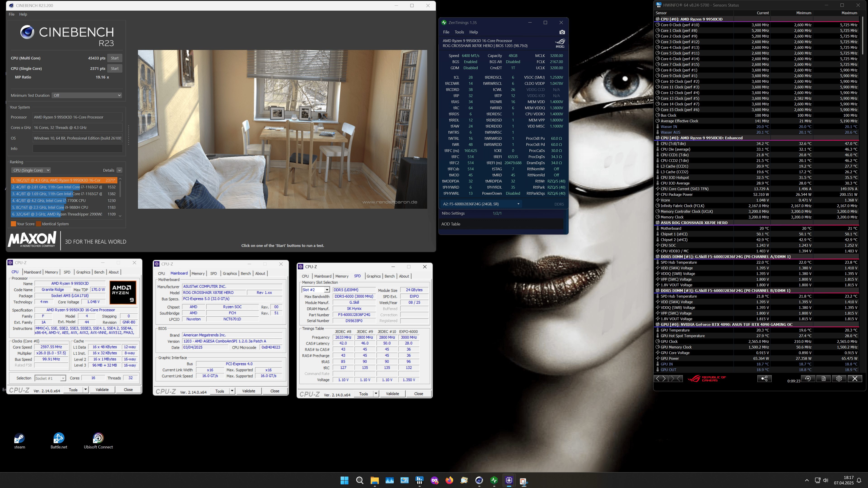868x488 pixels.
Task: Reset HWiNFO sensor min/max clock icon
Action: click(808, 379)
